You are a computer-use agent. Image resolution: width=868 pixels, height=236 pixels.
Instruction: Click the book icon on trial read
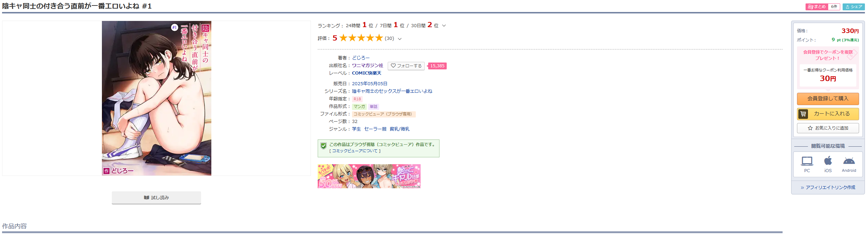(146, 198)
